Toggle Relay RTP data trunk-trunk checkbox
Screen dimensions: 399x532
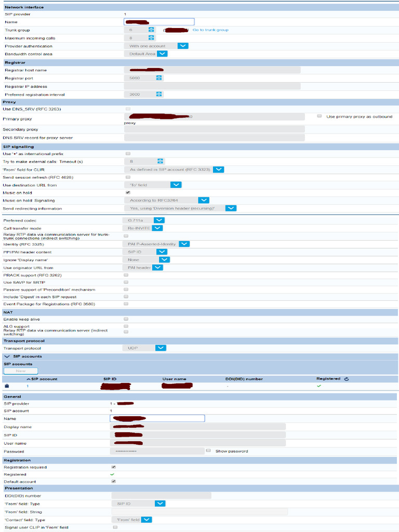tap(126, 236)
